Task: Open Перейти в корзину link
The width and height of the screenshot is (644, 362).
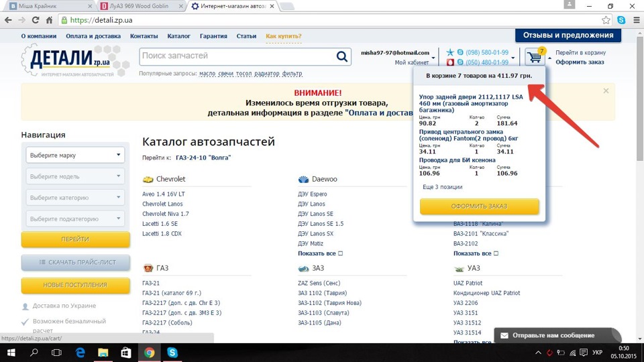Action: coord(580,52)
